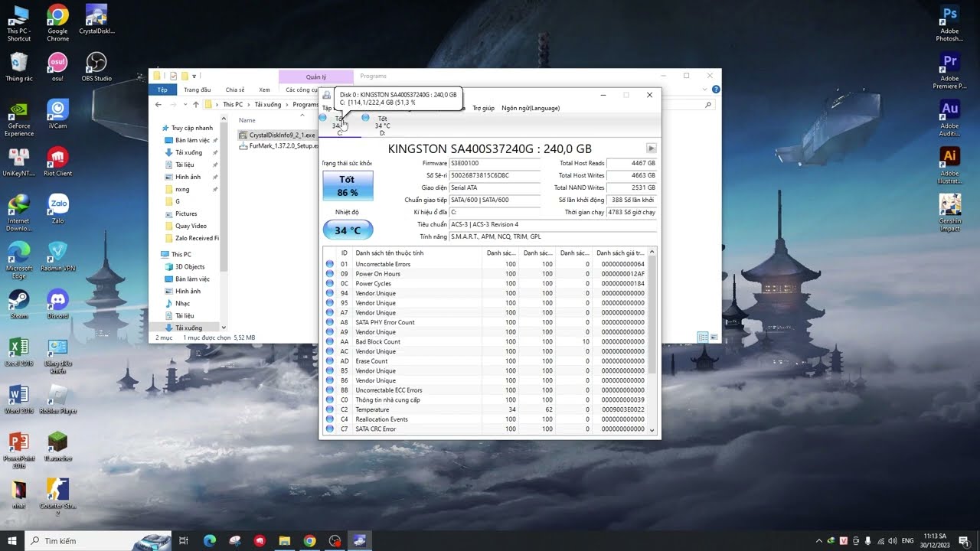Open the quick access toolbar dropdown arrow
This screenshot has height=551, width=980.
point(194,76)
